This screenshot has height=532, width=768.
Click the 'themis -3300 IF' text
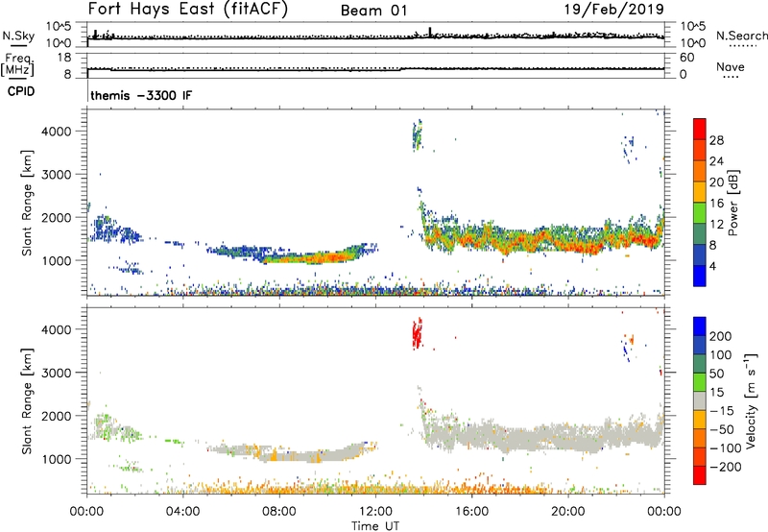141,95
